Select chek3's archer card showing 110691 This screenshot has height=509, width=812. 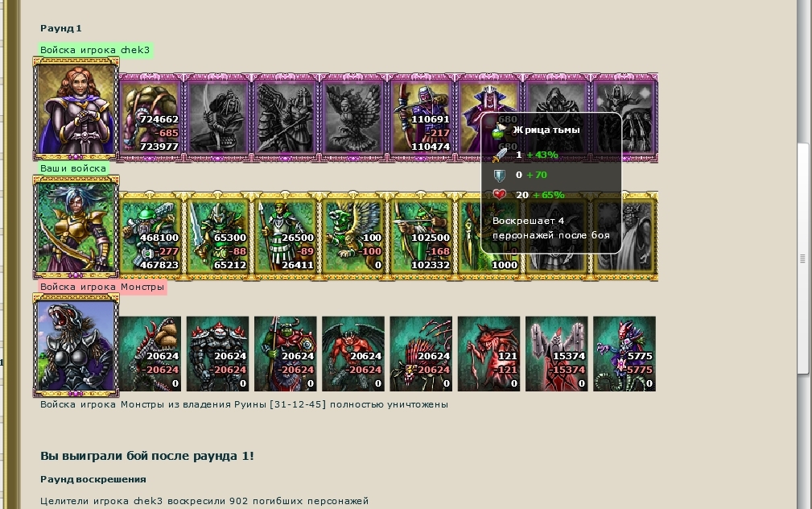[421, 117]
